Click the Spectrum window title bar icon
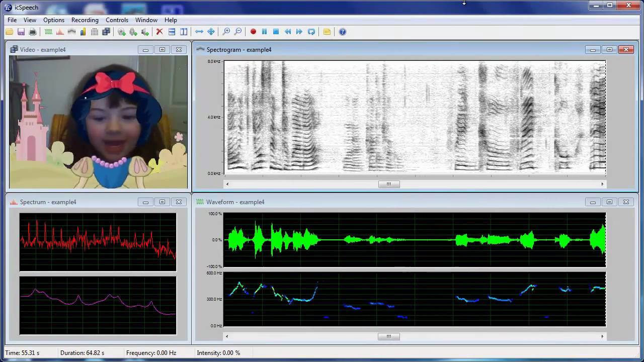 (14, 202)
